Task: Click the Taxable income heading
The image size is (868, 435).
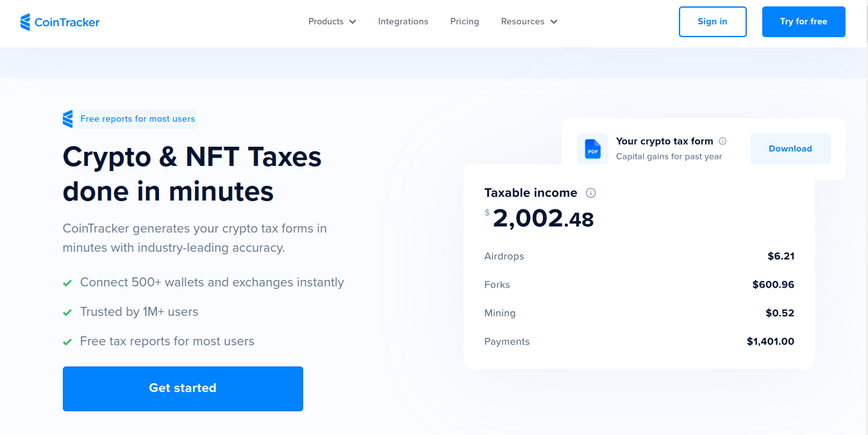Action: click(531, 193)
